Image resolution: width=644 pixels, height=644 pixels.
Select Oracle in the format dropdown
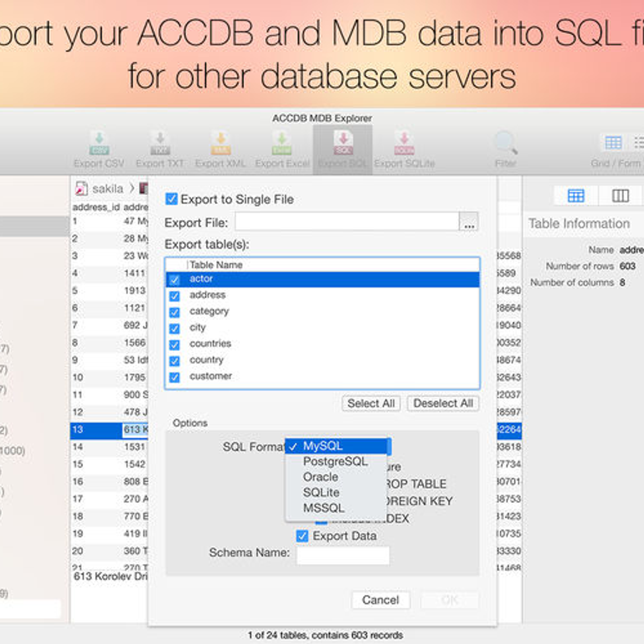click(x=320, y=477)
